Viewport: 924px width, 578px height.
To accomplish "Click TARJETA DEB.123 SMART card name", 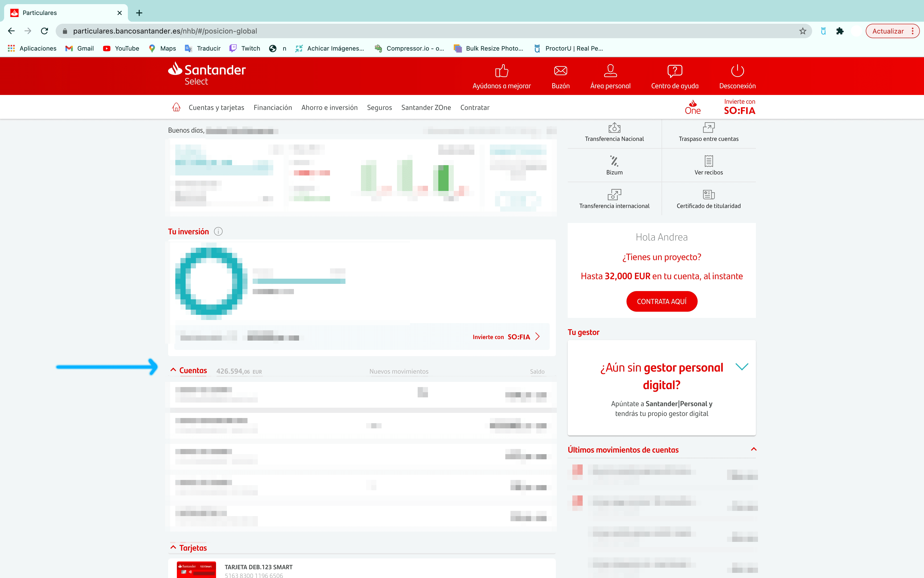I will (259, 567).
